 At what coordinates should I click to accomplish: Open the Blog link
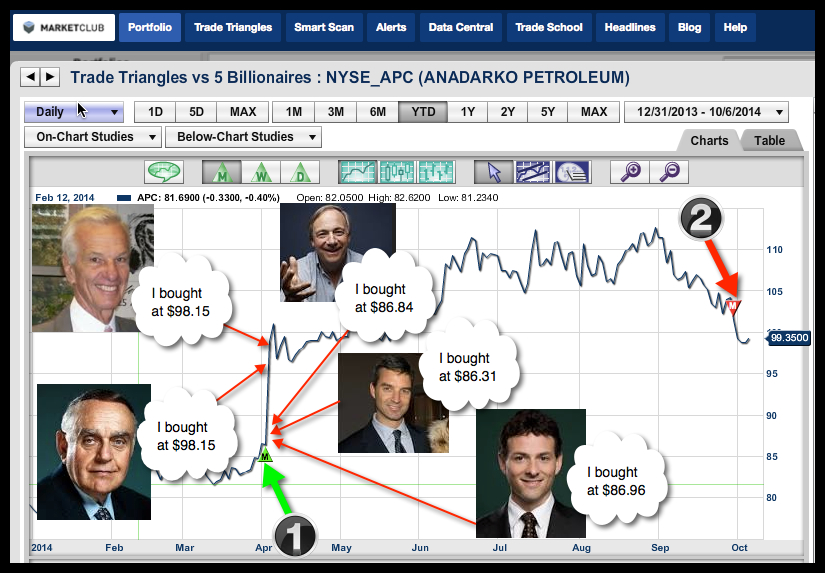[689, 27]
